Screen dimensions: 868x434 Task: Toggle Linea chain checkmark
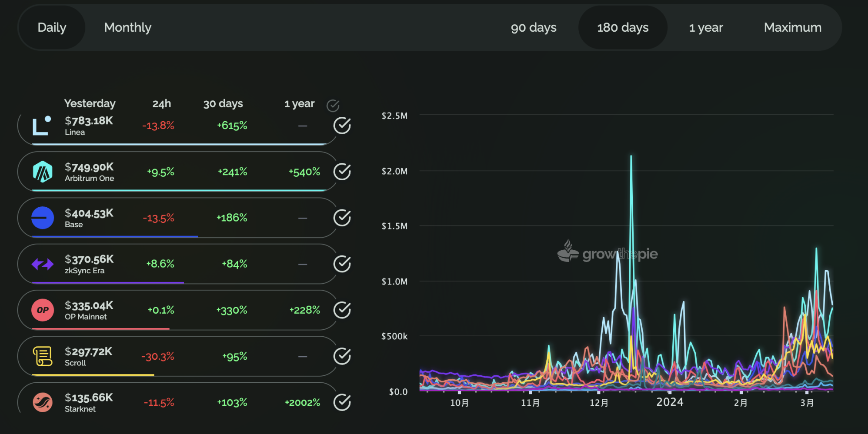coord(342,126)
